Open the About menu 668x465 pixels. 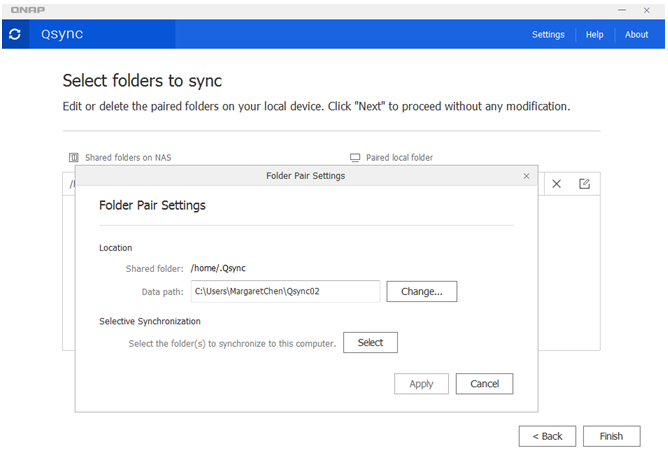click(x=636, y=35)
